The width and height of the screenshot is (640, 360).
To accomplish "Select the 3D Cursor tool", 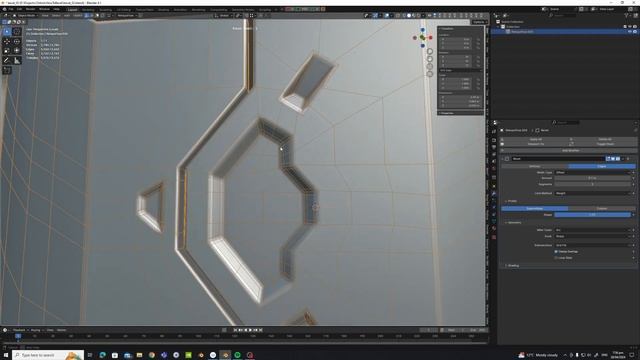I will [17, 32].
